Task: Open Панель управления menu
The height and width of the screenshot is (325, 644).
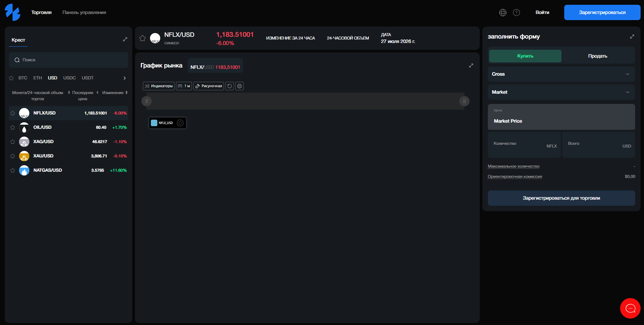Action: (84, 13)
